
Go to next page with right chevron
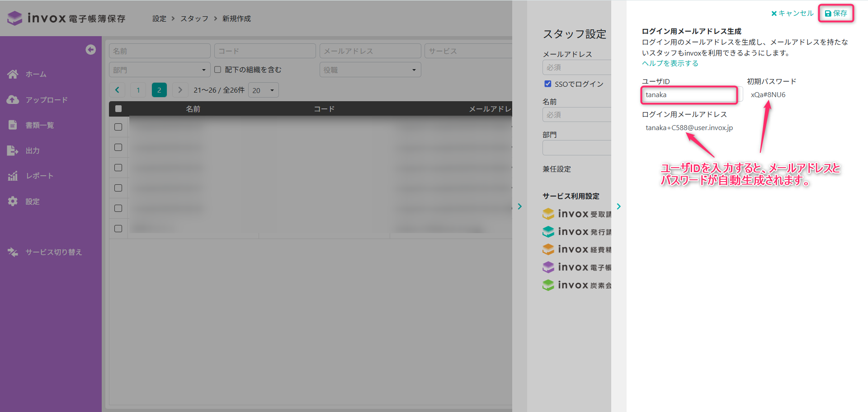[x=180, y=90]
